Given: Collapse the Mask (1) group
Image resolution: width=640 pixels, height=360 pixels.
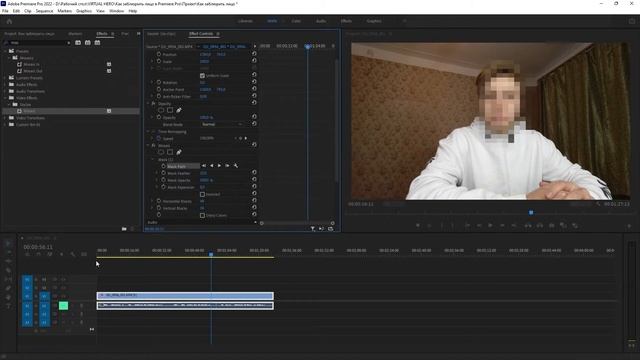Looking at the screenshot, I should 153,159.
